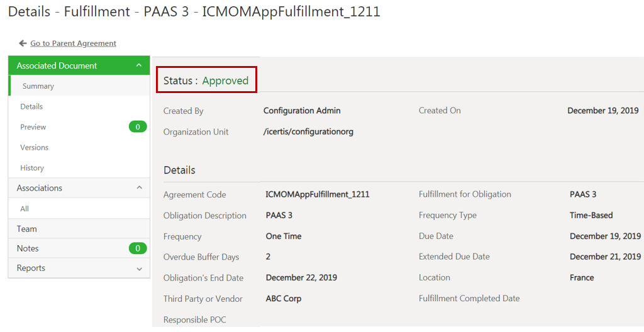Show the History entry
Image resolution: width=644 pixels, height=332 pixels.
point(32,168)
